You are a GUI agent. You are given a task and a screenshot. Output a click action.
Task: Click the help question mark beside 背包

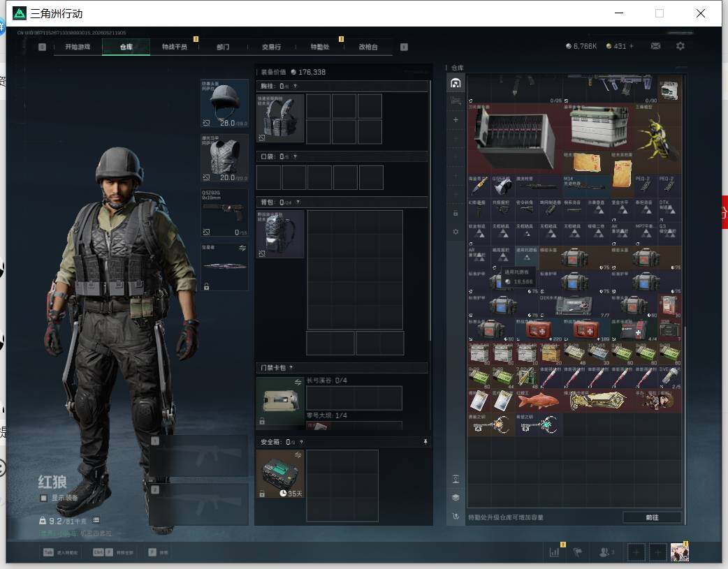pyautogui.click(x=298, y=202)
